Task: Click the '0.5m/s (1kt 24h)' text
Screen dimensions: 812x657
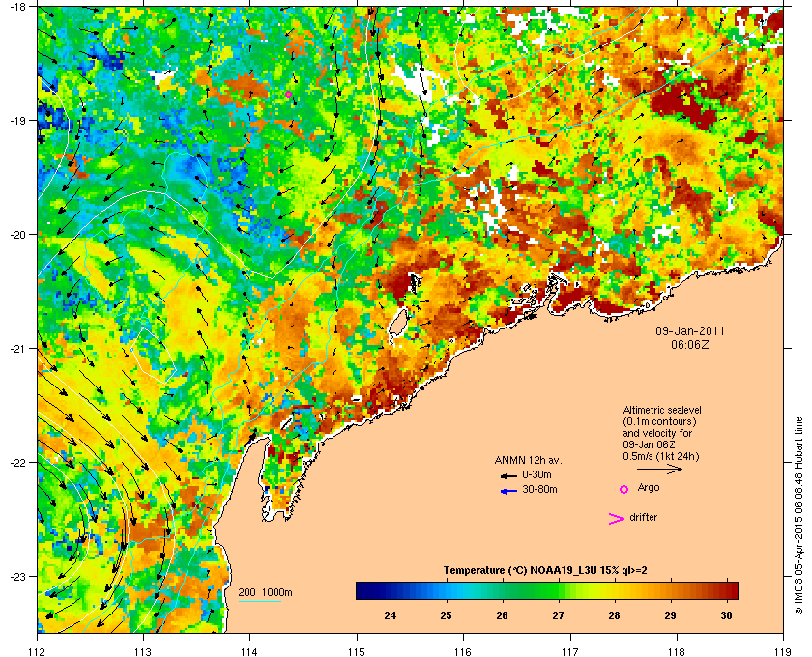Action: 661,457
